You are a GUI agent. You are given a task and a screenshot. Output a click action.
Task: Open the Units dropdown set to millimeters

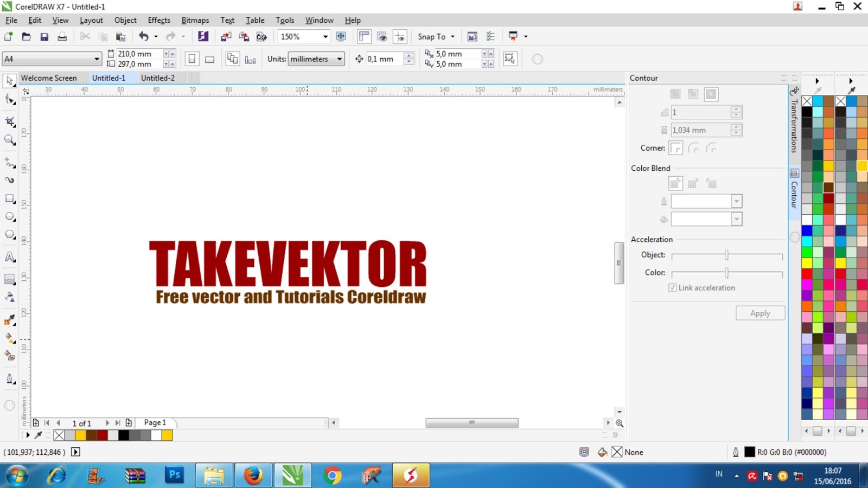pos(339,59)
